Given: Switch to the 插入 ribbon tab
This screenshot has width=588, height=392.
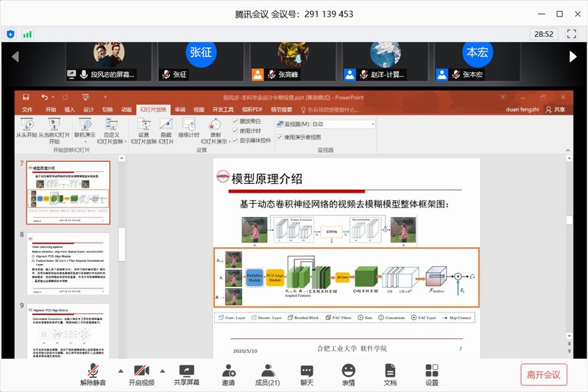Looking at the screenshot, I should 70,110.
